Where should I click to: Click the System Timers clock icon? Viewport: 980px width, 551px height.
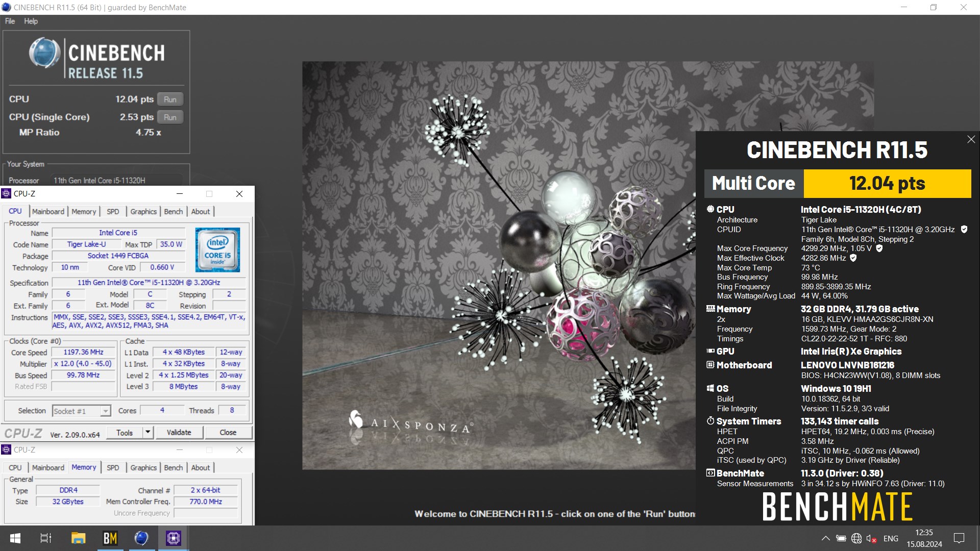coord(710,421)
